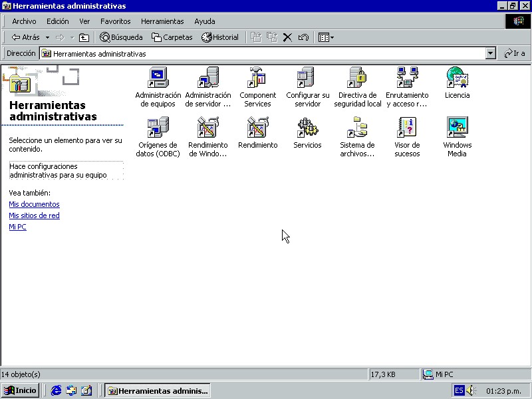
Task: Open Administración de servidor shortcut
Action: pos(208,87)
